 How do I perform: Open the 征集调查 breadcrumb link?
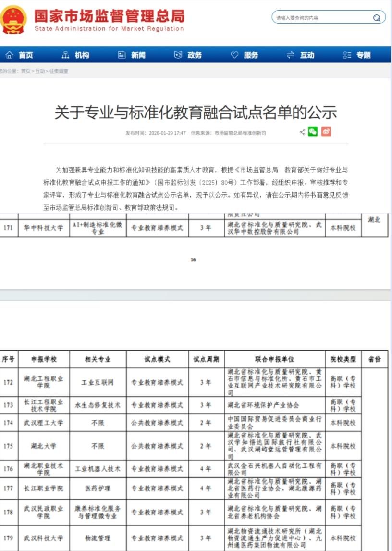pos(59,71)
